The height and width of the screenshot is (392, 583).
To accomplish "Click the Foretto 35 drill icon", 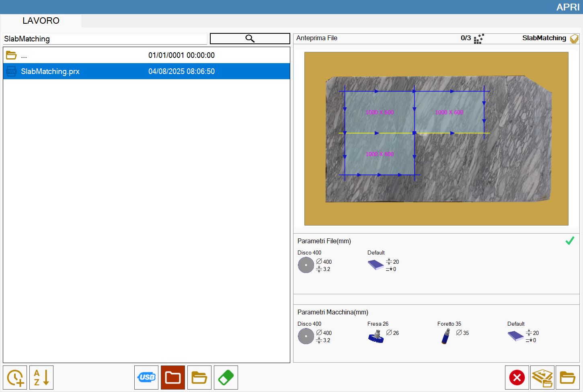I will pos(446,336).
